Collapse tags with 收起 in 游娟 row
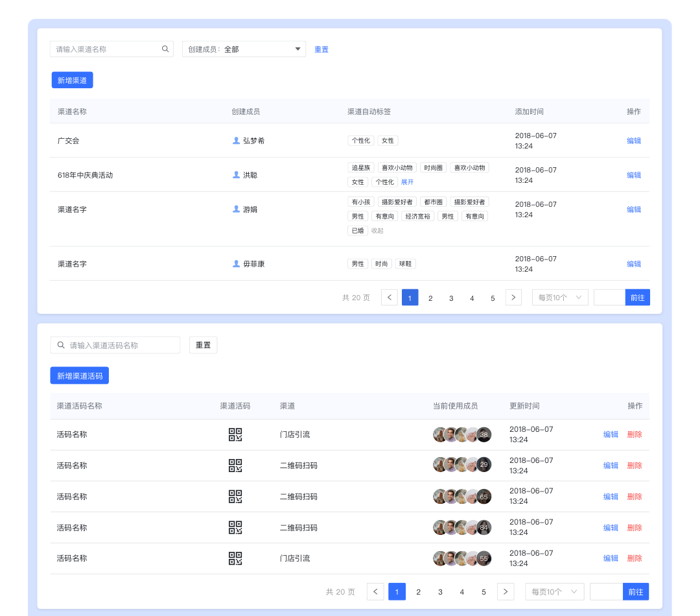 377,230
